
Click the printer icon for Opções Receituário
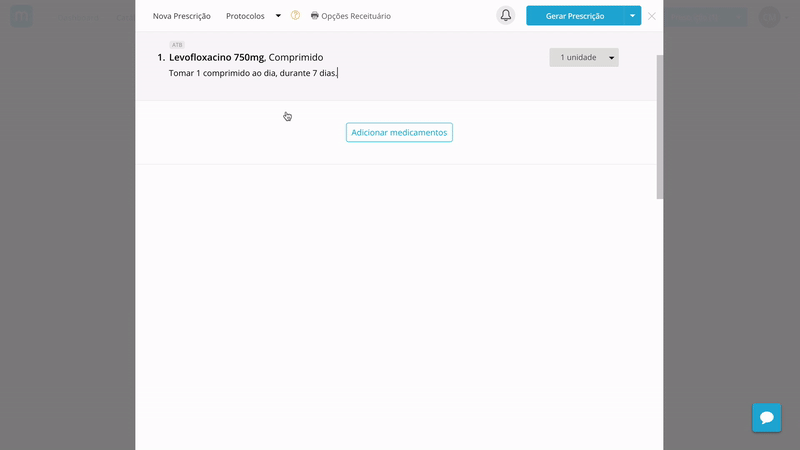[315, 16]
